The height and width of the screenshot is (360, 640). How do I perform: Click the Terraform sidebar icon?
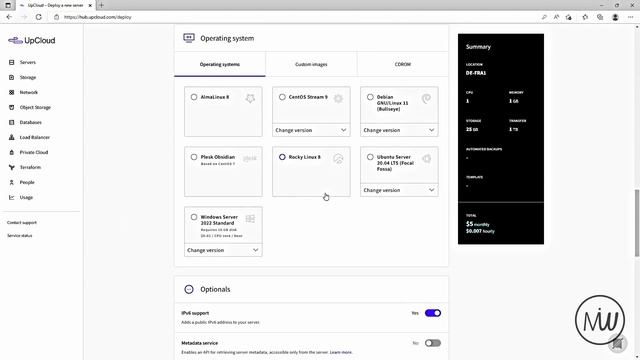tap(11, 167)
